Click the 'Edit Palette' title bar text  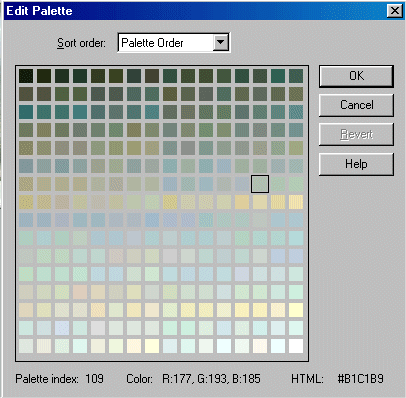[39, 11]
